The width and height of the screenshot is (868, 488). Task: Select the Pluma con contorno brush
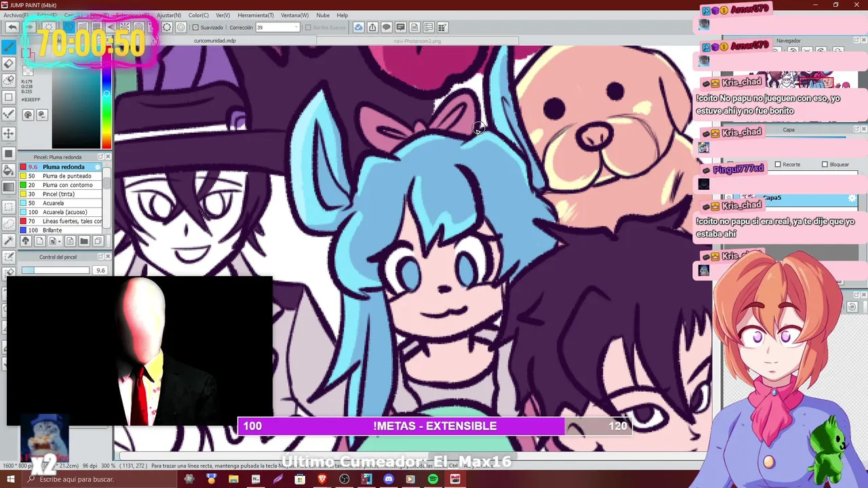pyautogui.click(x=61, y=185)
